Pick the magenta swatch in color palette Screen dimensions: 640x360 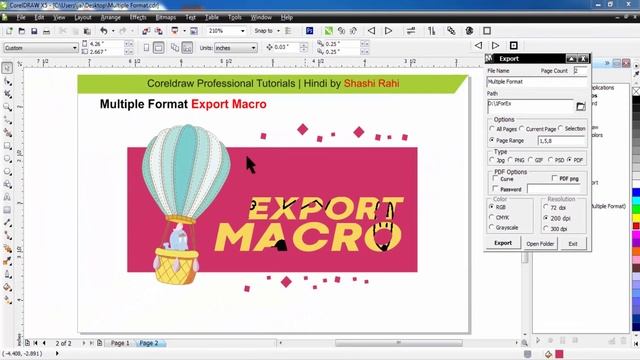(x=636, y=235)
